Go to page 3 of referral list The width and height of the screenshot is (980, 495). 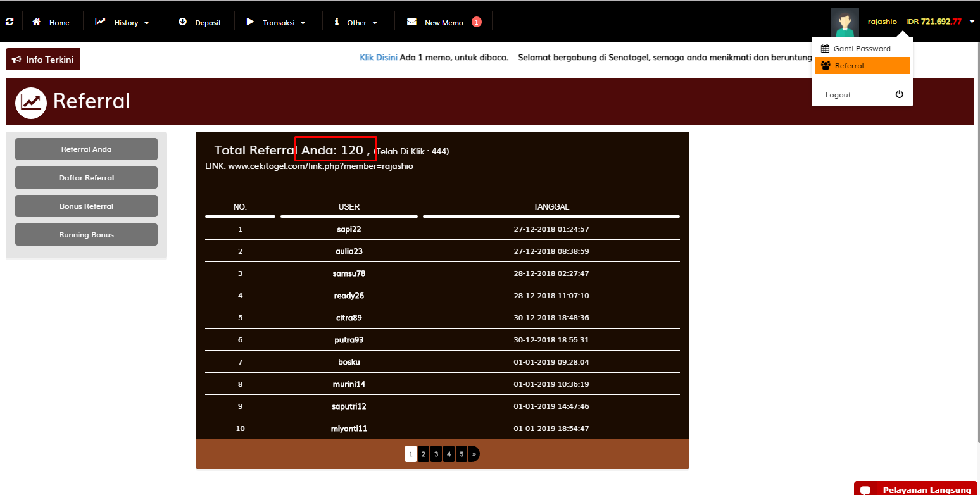[436, 454]
